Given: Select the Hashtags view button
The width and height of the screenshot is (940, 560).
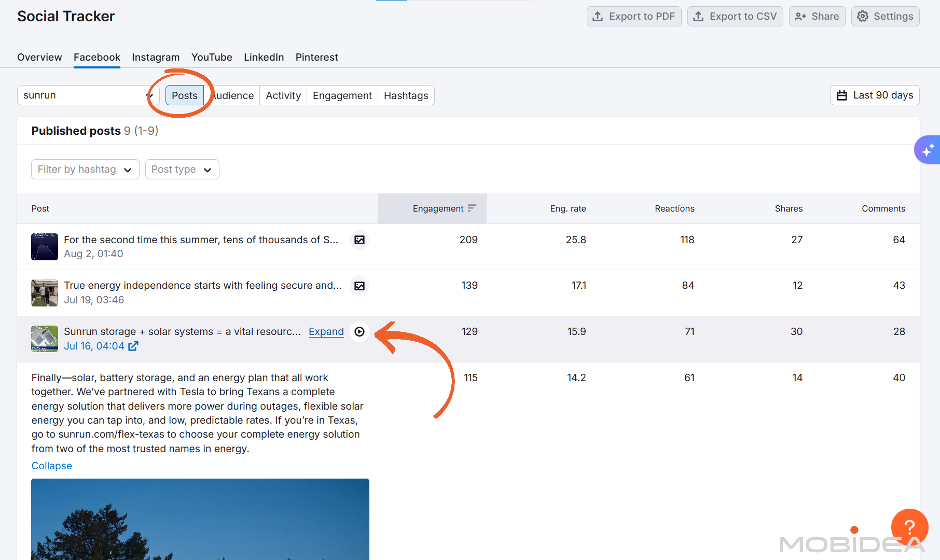Looking at the screenshot, I should 406,95.
